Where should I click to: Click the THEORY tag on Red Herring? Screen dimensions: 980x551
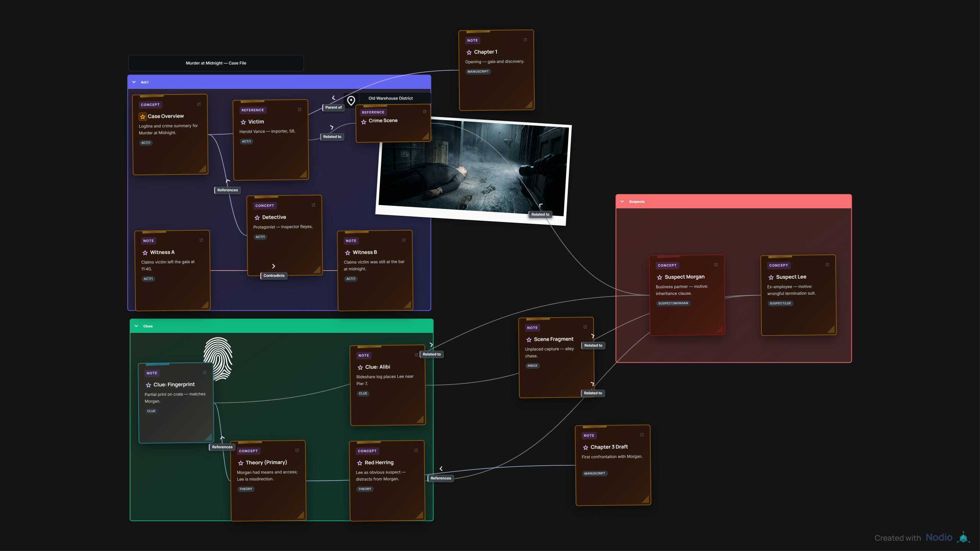365,489
